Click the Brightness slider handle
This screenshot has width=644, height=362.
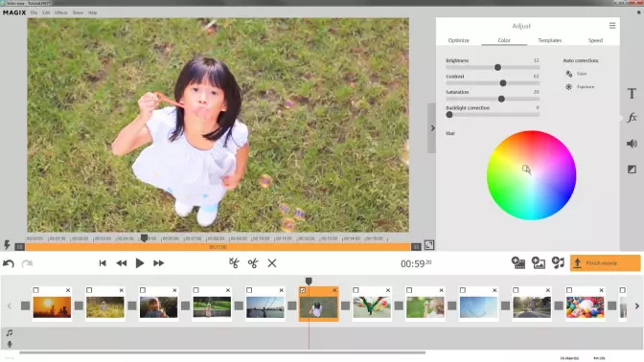pos(497,67)
